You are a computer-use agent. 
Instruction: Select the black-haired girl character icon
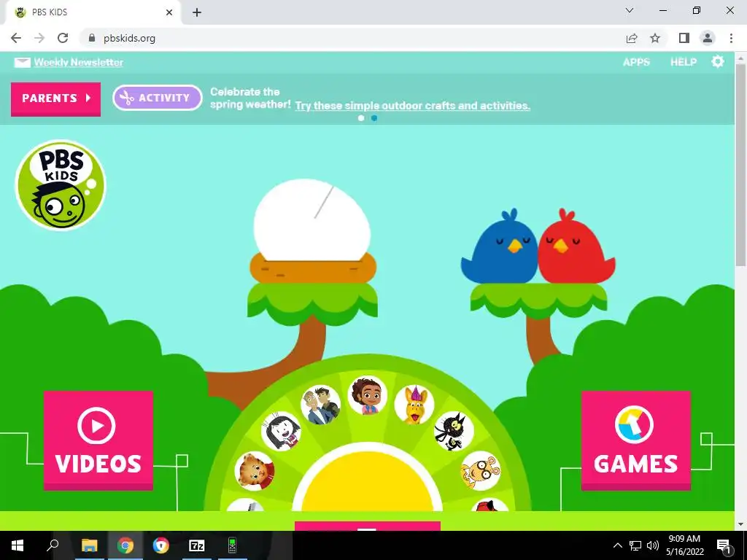tap(281, 432)
